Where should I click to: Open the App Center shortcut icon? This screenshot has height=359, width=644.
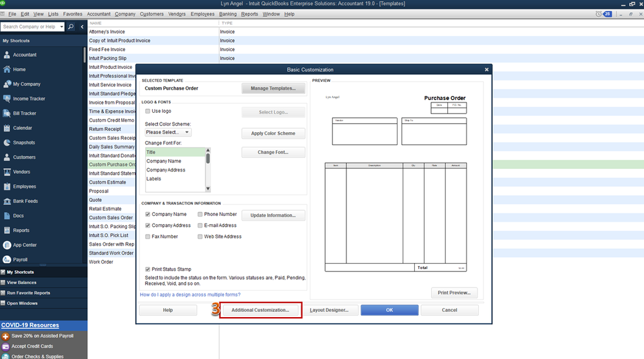click(7, 245)
